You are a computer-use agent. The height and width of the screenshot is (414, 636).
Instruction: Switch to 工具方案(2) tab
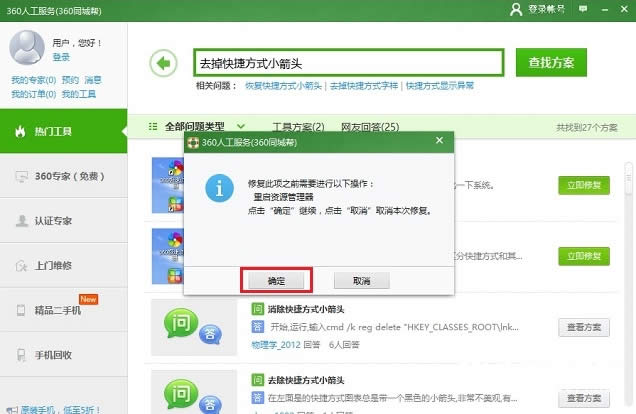coord(298,127)
